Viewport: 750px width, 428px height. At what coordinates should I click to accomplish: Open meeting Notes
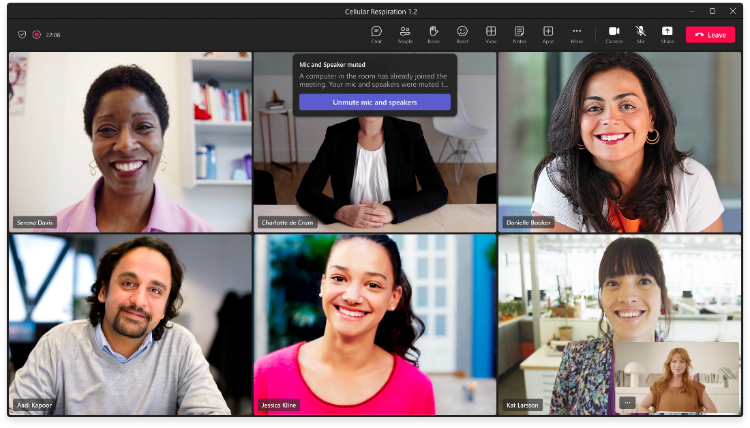click(519, 34)
